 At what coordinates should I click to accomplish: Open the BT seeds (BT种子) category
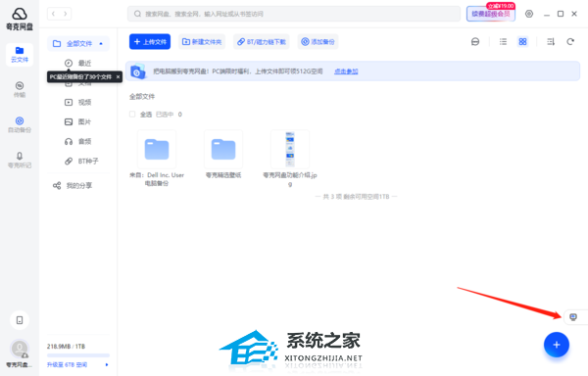(81, 161)
